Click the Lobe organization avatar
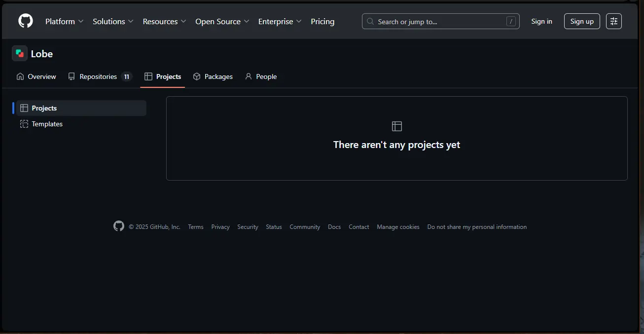The height and width of the screenshot is (334, 644). pos(20,53)
